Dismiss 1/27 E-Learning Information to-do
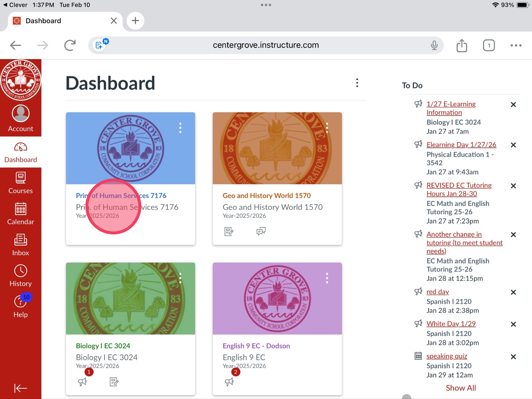The width and height of the screenshot is (532, 399). (x=513, y=105)
